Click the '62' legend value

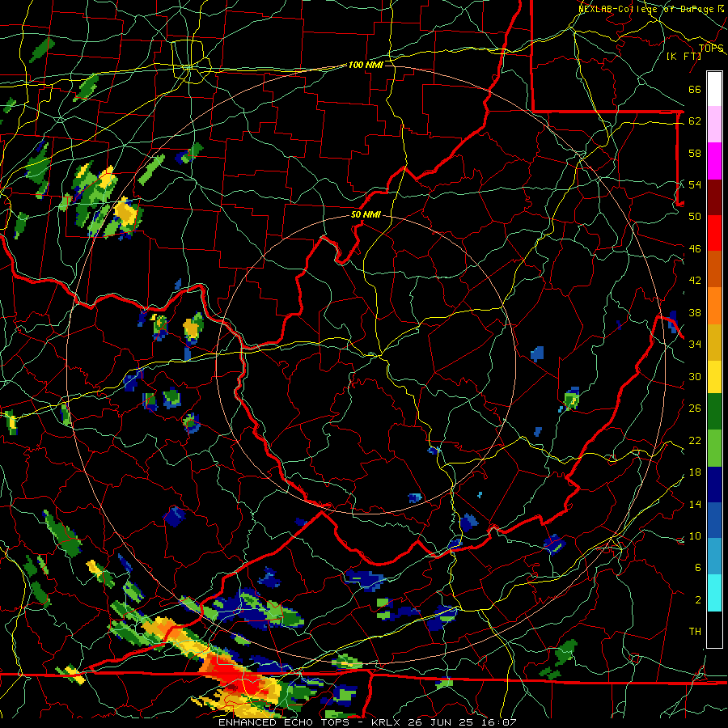click(x=695, y=121)
